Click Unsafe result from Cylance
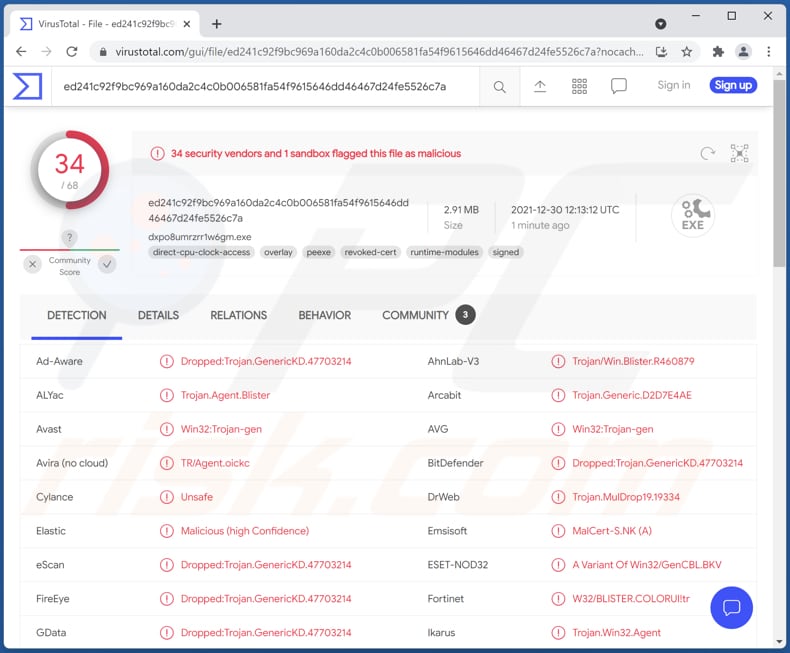Screen dimensions: 790x653 pyautogui.click(x=196, y=497)
